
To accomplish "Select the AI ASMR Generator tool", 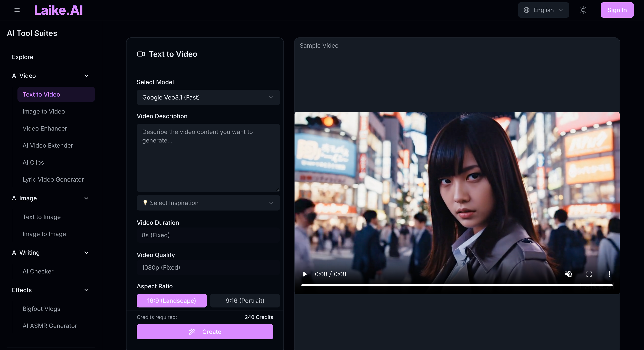I will click(49, 326).
